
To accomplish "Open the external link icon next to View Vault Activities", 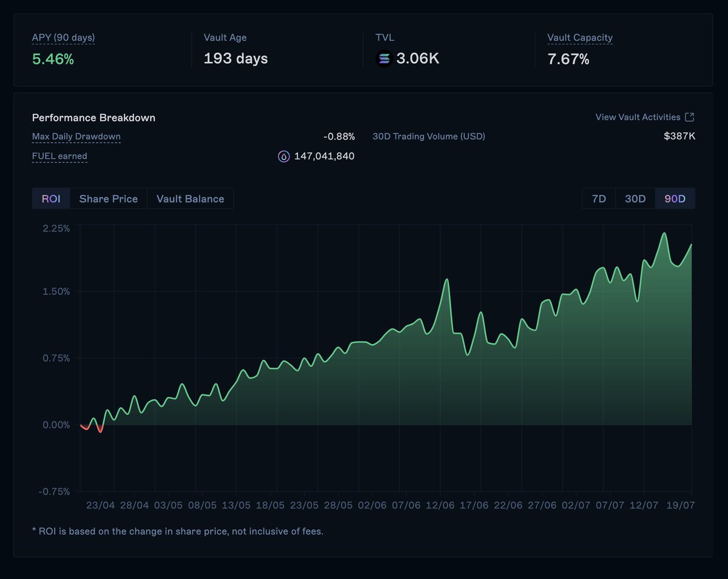I will point(689,117).
